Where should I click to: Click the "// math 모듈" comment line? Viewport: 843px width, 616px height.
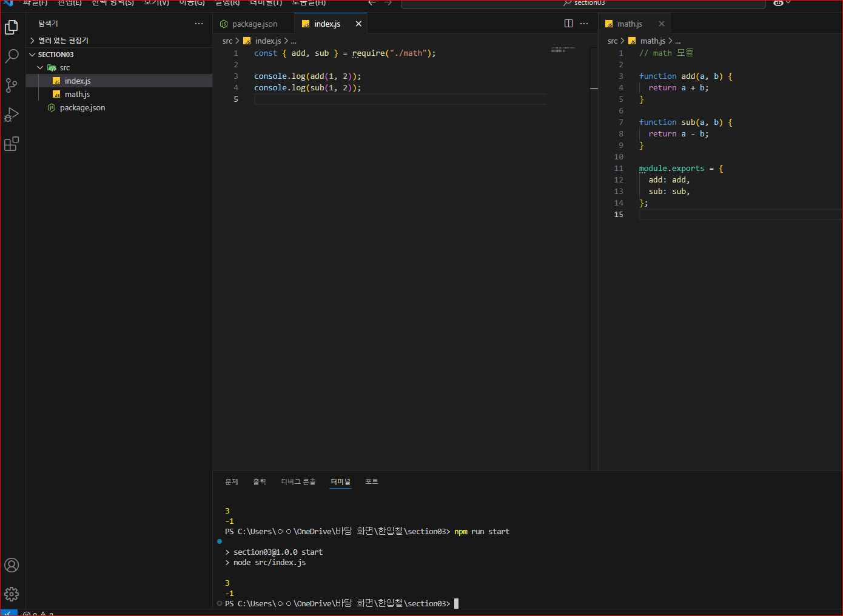[666, 53]
